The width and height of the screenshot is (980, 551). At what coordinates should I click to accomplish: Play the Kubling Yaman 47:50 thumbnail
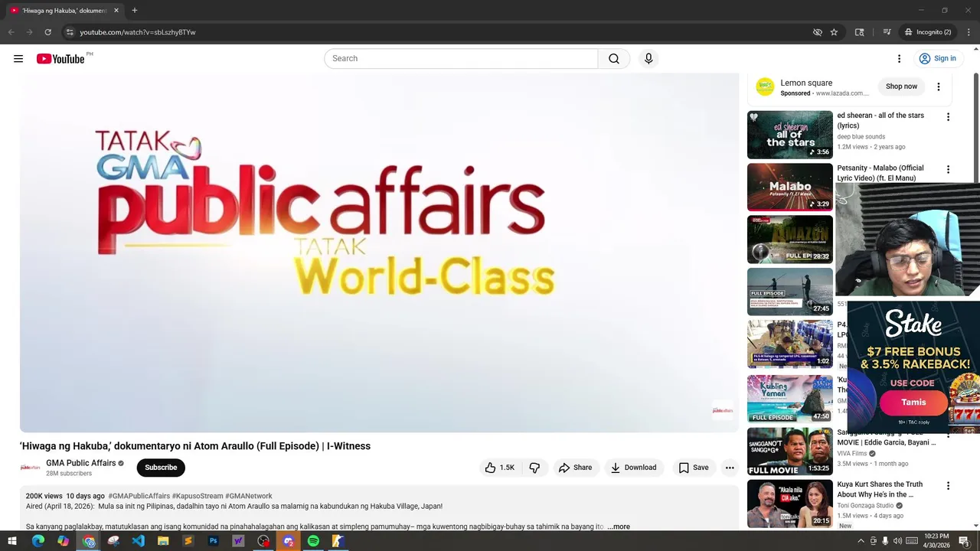click(x=790, y=398)
